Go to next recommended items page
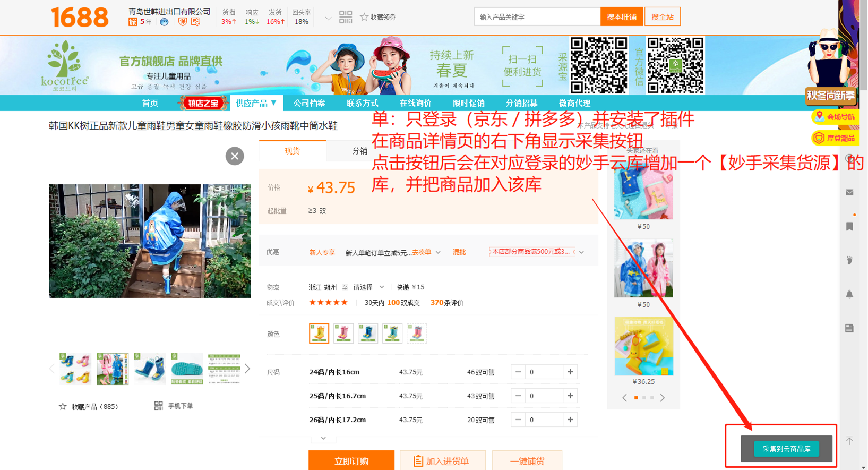 [663, 398]
